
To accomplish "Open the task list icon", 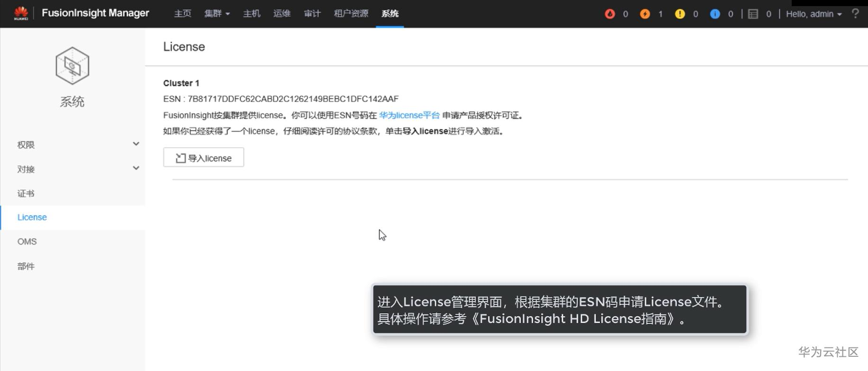I will point(753,14).
